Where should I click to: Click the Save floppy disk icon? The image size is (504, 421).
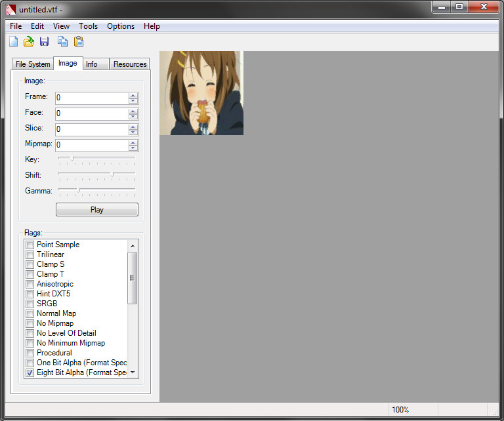pyautogui.click(x=45, y=41)
